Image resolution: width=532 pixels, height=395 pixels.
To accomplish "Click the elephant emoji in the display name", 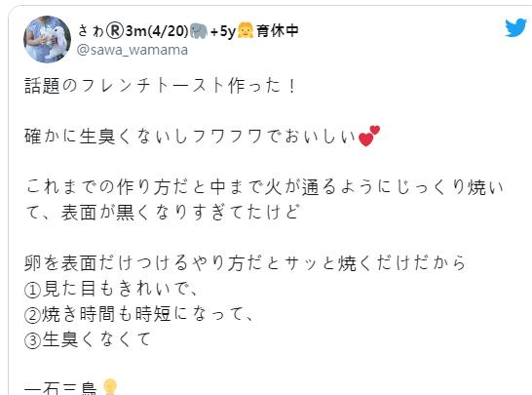I will click(199, 31).
